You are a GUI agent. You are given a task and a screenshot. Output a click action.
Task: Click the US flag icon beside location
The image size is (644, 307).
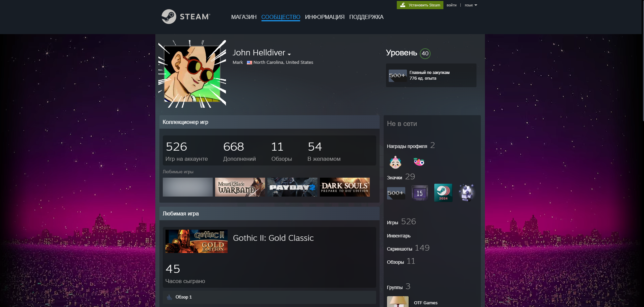(250, 62)
